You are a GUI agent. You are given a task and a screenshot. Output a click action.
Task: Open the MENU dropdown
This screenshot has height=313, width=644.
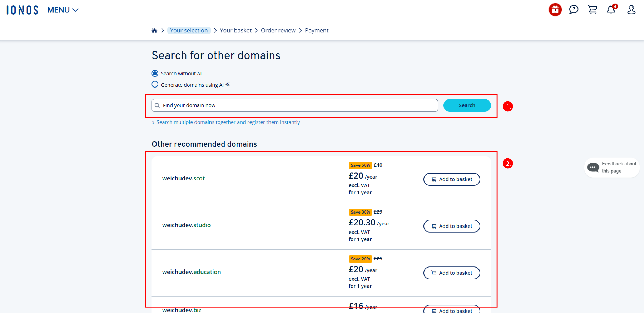tap(63, 10)
